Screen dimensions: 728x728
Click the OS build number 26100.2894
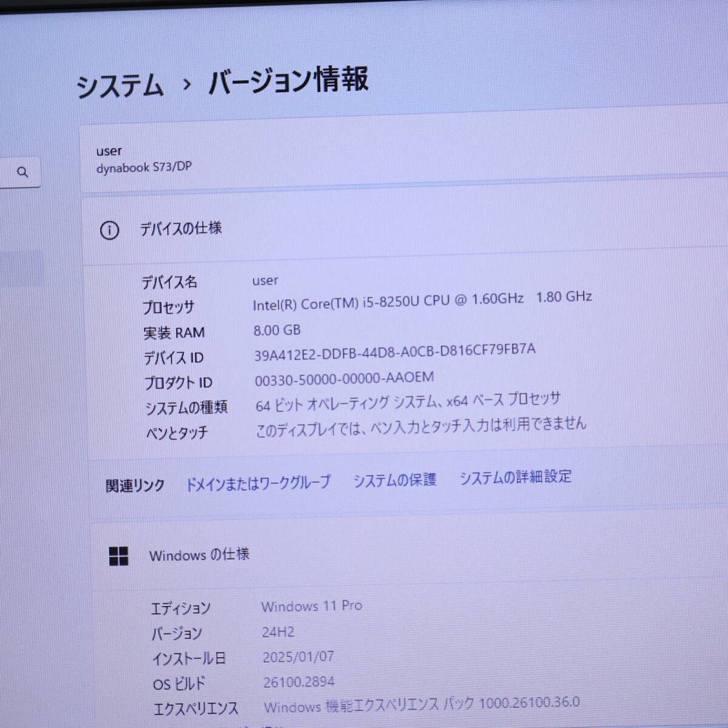click(x=298, y=682)
